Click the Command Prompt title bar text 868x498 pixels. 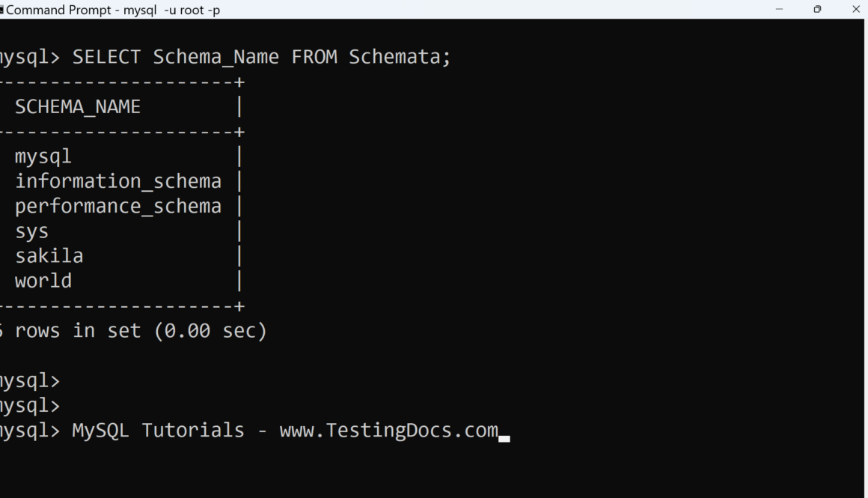tap(113, 10)
